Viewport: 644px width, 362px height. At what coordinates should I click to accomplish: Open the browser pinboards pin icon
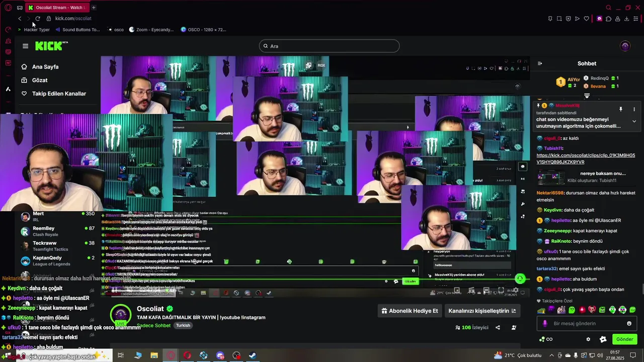pyautogui.click(x=550, y=19)
